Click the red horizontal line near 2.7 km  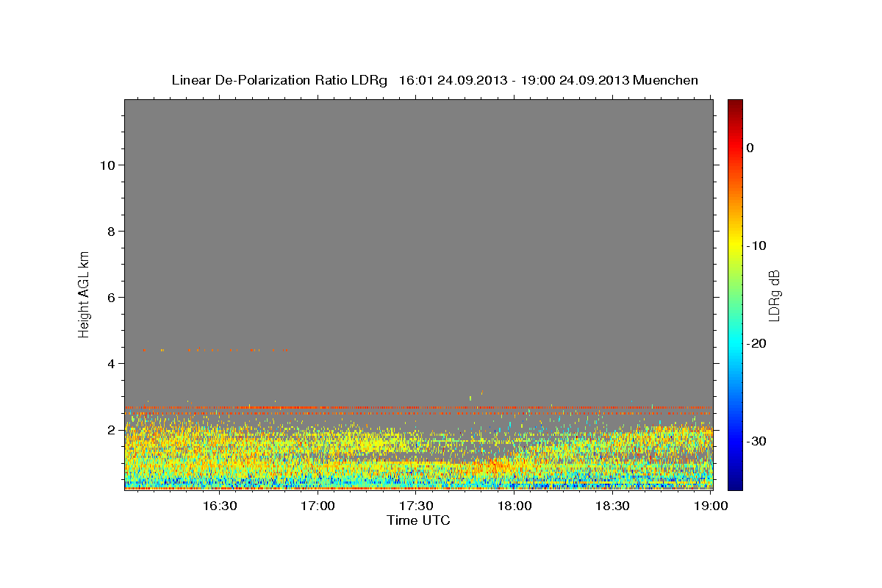418,407
